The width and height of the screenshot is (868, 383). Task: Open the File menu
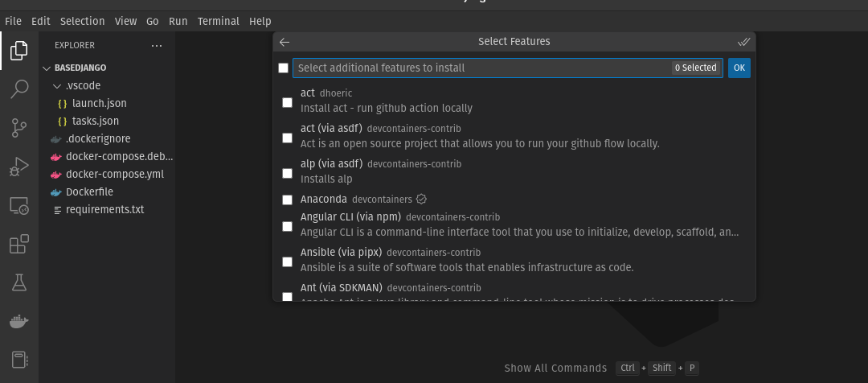(14, 21)
